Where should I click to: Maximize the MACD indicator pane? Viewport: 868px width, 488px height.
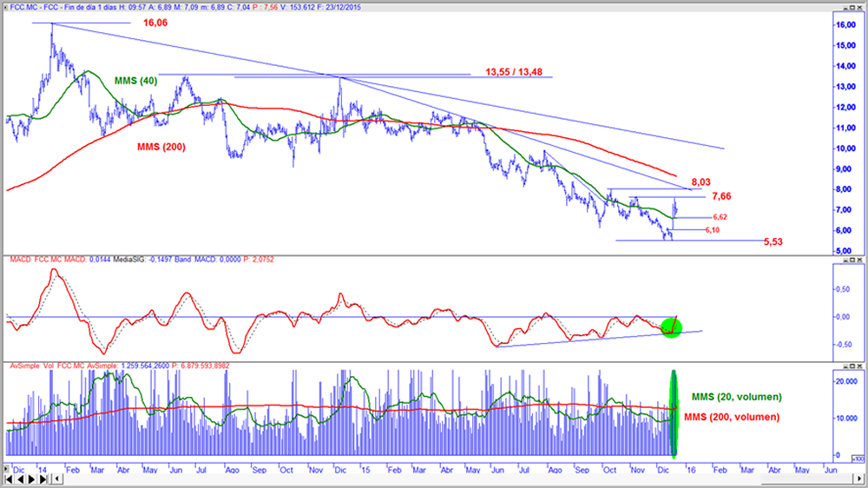(x=852, y=260)
